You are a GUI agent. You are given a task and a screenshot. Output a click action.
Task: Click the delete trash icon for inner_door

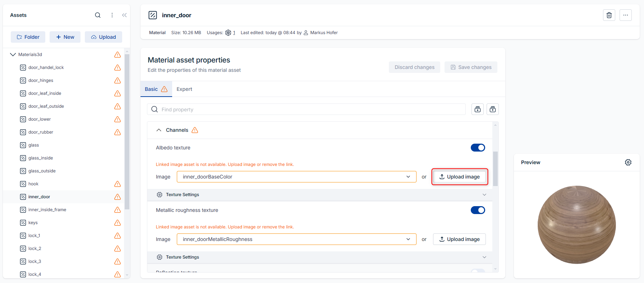pos(609,15)
